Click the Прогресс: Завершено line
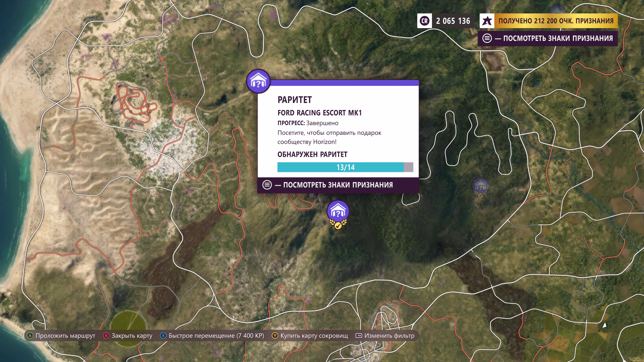644x362 pixels. tap(308, 123)
